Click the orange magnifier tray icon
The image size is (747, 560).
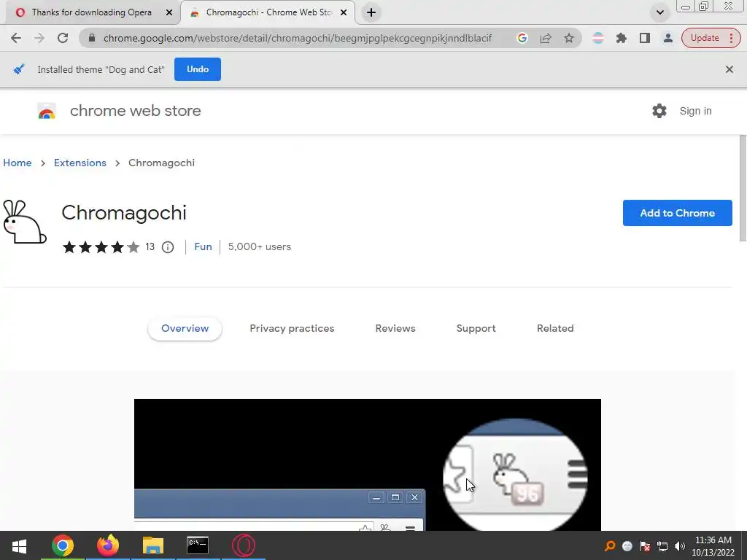[610, 546]
